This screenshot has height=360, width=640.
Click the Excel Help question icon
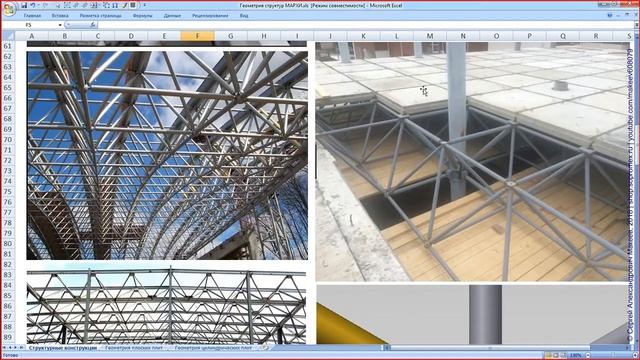(x=609, y=16)
